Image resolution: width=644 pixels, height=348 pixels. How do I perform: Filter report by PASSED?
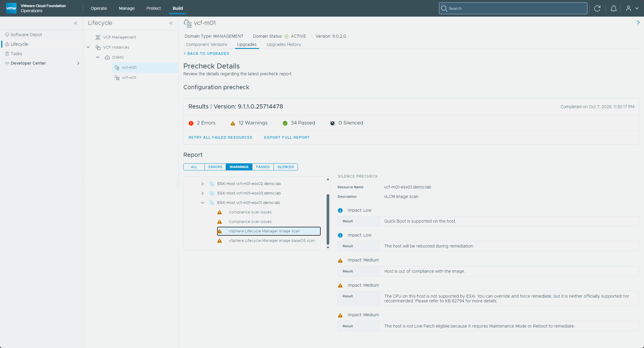[263, 167]
